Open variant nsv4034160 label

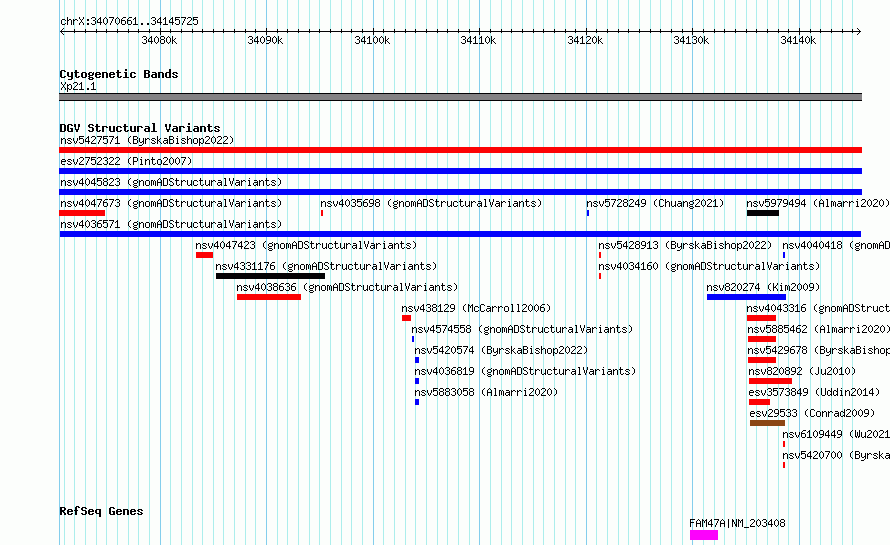click(x=709, y=266)
